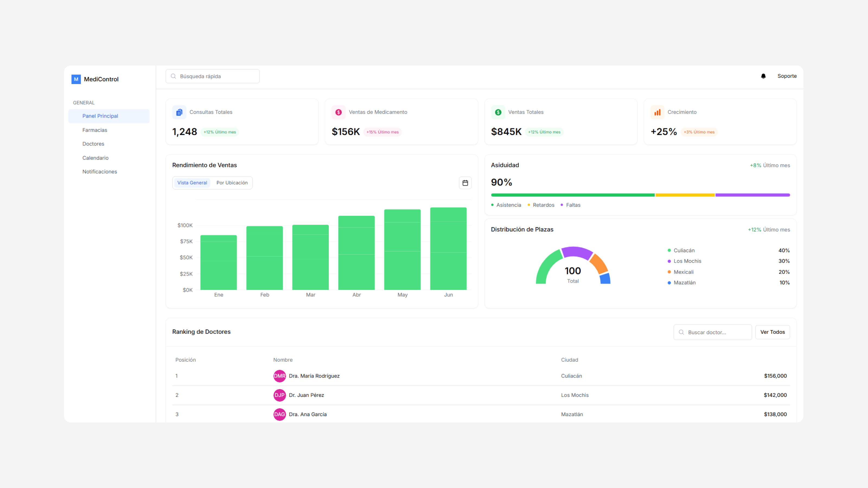Click the Ver Todos button
The image size is (868, 488).
pyautogui.click(x=772, y=332)
